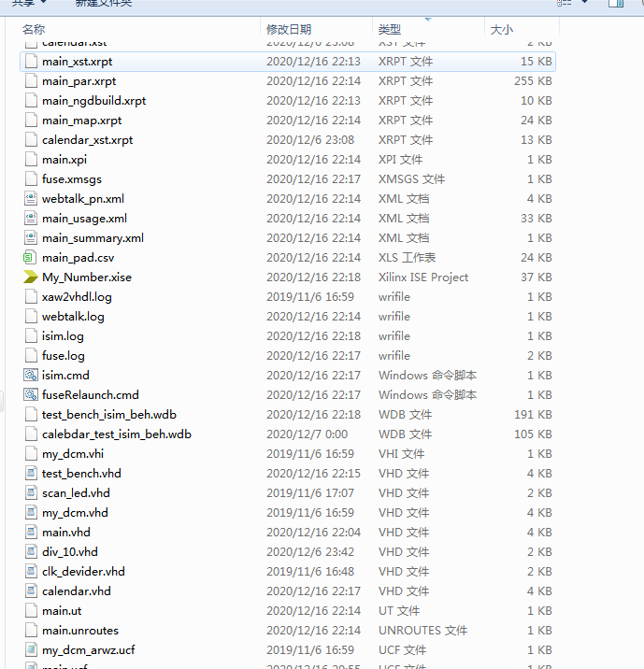Click the 105 KB size value
The image size is (644, 669).
[533, 434]
